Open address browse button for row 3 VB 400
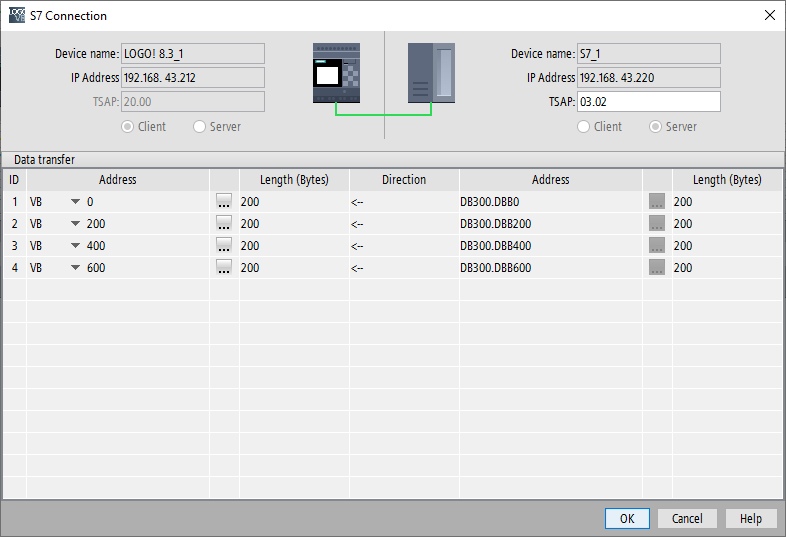786x537 pixels. (224, 245)
